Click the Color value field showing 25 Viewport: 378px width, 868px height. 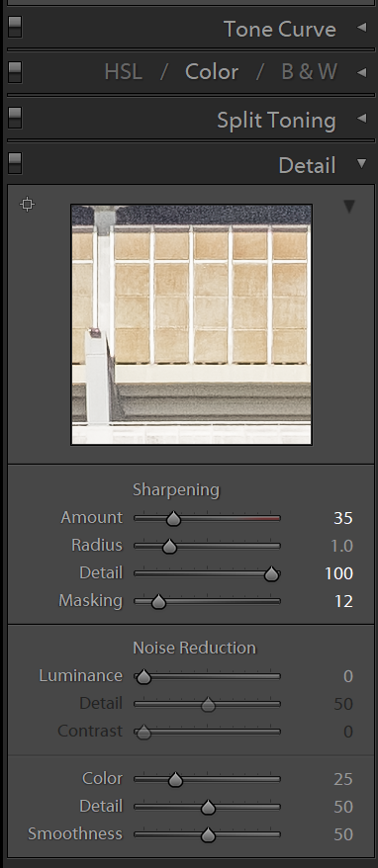[343, 779]
